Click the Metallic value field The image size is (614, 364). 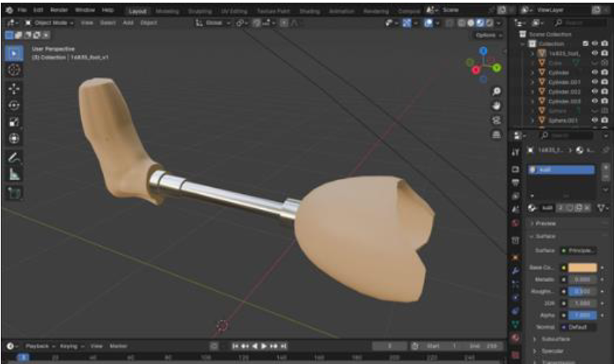[582, 280]
